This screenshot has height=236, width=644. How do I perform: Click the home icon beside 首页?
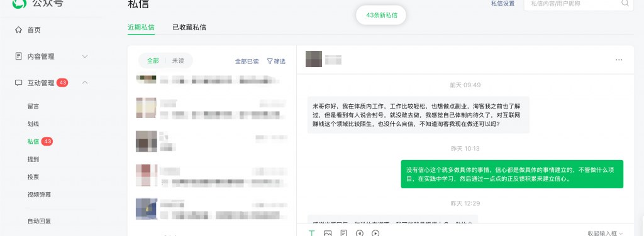18,30
